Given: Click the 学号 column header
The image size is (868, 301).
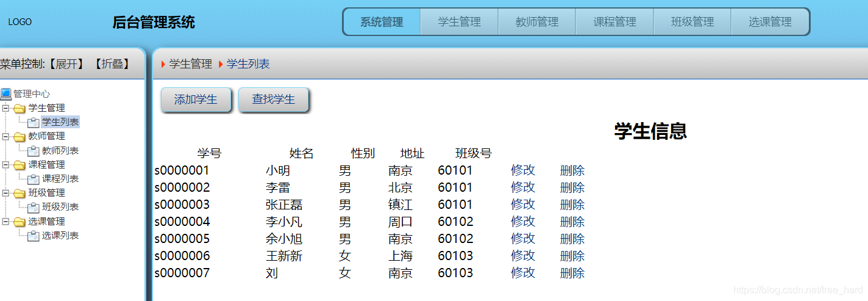Looking at the screenshot, I should pos(209,153).
